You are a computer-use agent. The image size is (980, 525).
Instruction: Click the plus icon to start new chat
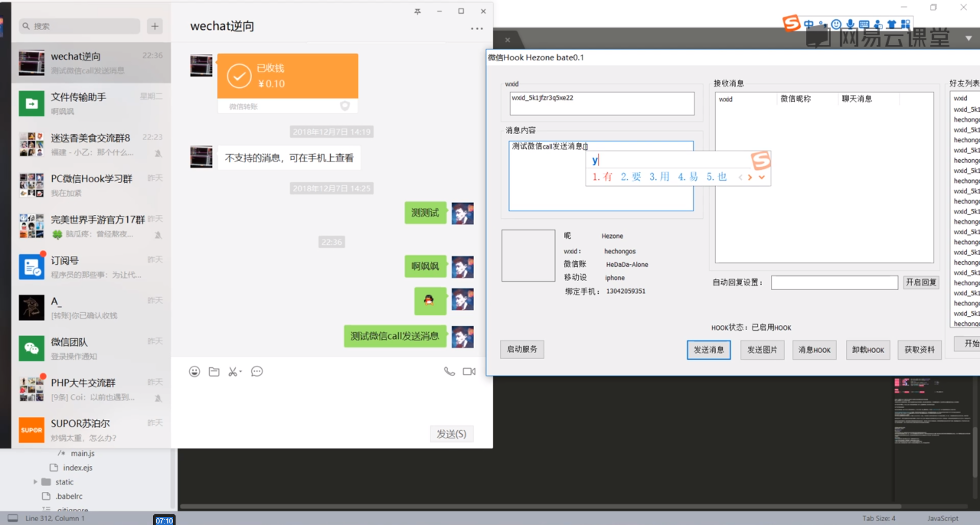pyautogui.click(x=155, y=26)
